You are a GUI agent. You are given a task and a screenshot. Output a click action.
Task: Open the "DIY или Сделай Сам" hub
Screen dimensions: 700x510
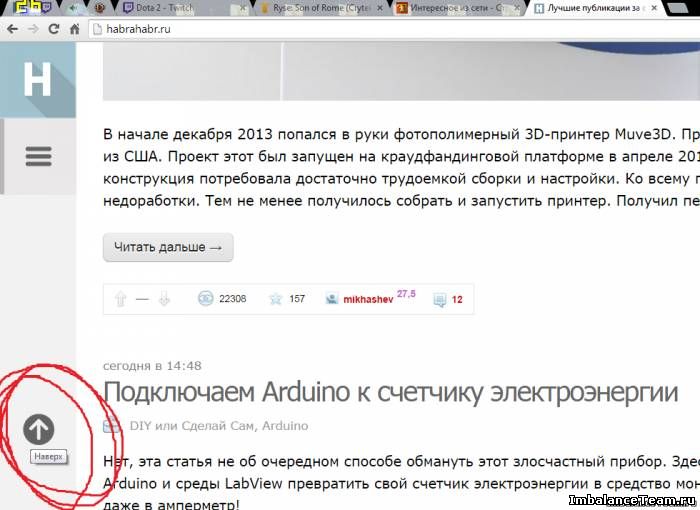[x=192, y=426]
